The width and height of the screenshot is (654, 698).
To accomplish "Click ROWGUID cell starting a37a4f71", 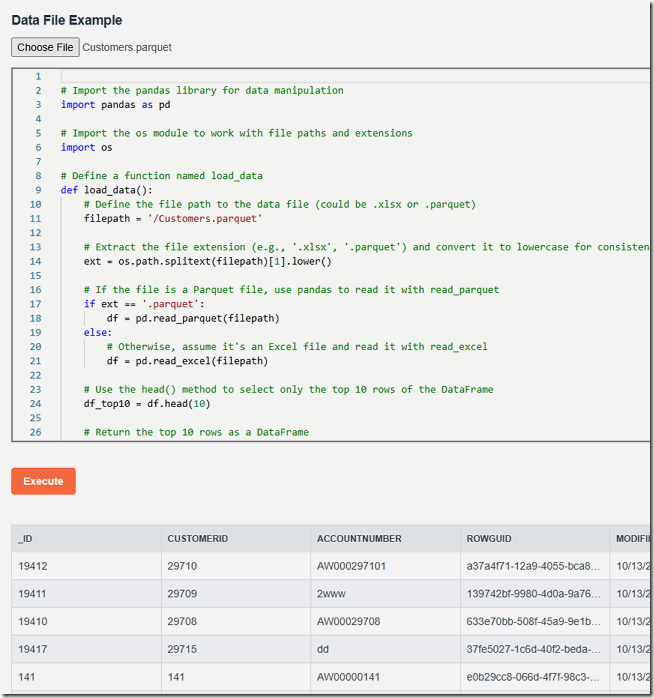I will pyautogui.click(x=535, y=566).
